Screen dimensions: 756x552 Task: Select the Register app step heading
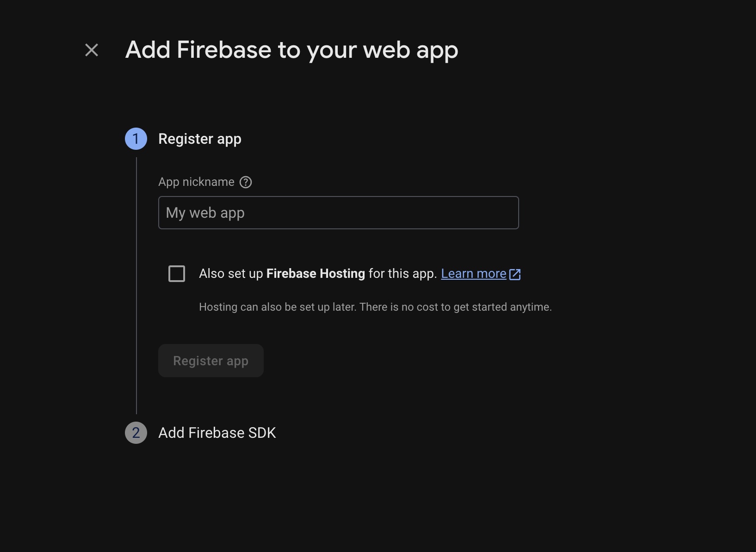click(200, 138)
